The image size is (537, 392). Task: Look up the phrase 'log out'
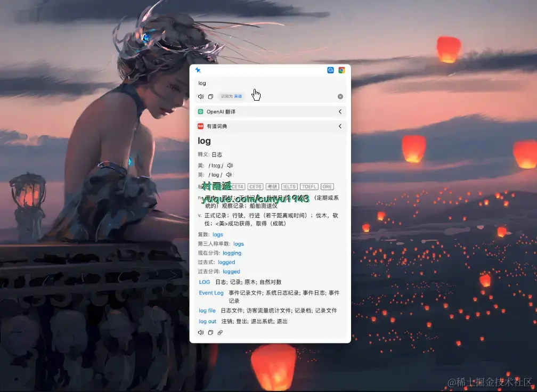click(208, 322)
